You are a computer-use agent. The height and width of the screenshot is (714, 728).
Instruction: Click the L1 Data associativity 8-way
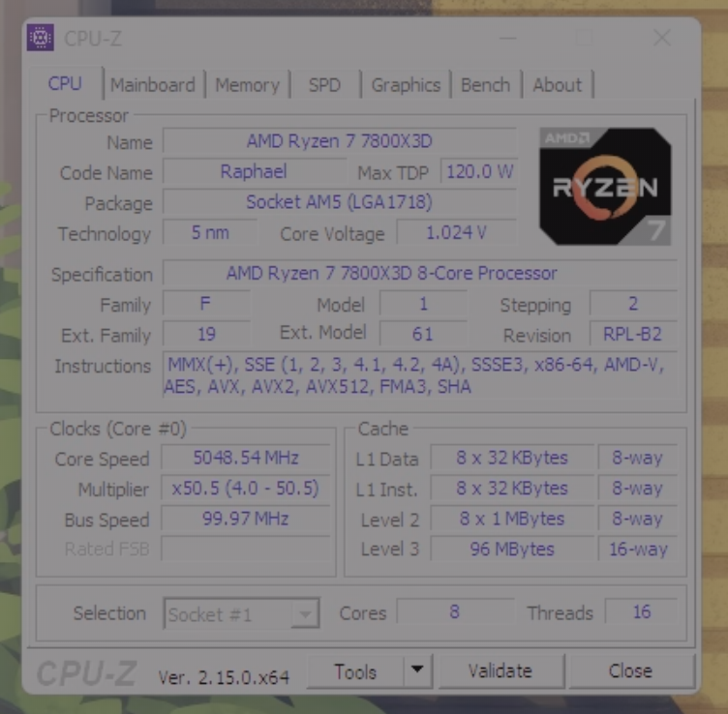pyautogui.click(x=638, y=458)
